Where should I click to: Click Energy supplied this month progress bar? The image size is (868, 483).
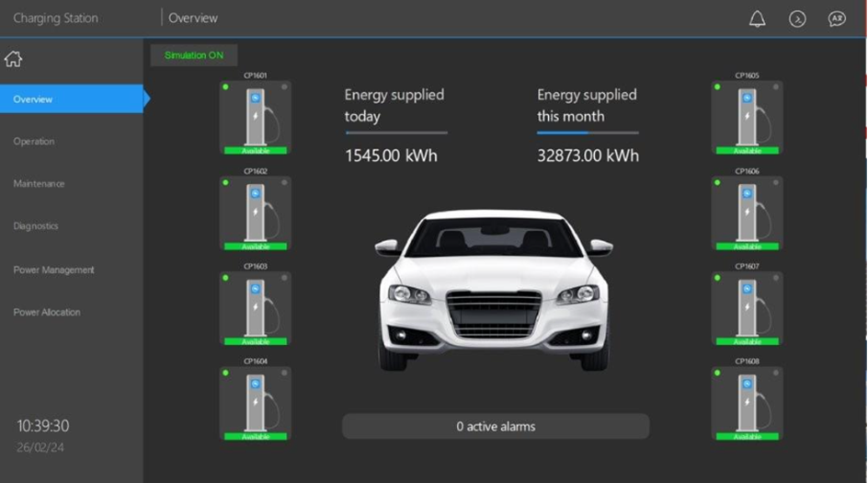[588, 133]
